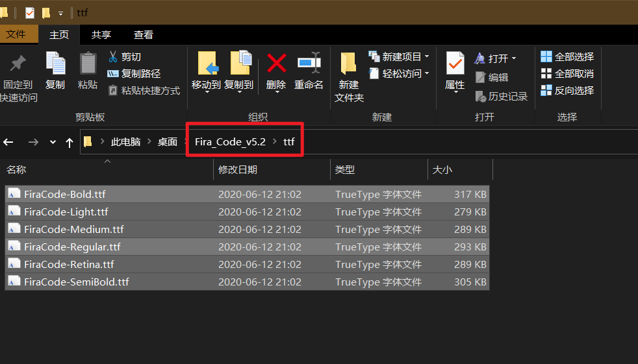Cut selection with 剪切 scissors
This screenshot has width=638, height=364.
click(x=125, y=56)
